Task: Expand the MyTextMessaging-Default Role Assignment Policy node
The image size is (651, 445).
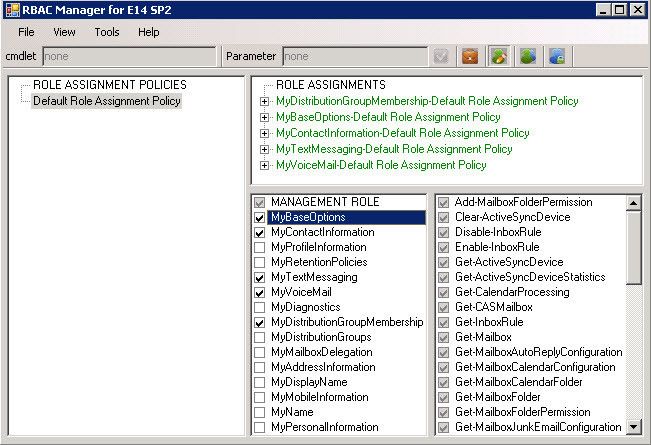Action: tap(264, 149)
